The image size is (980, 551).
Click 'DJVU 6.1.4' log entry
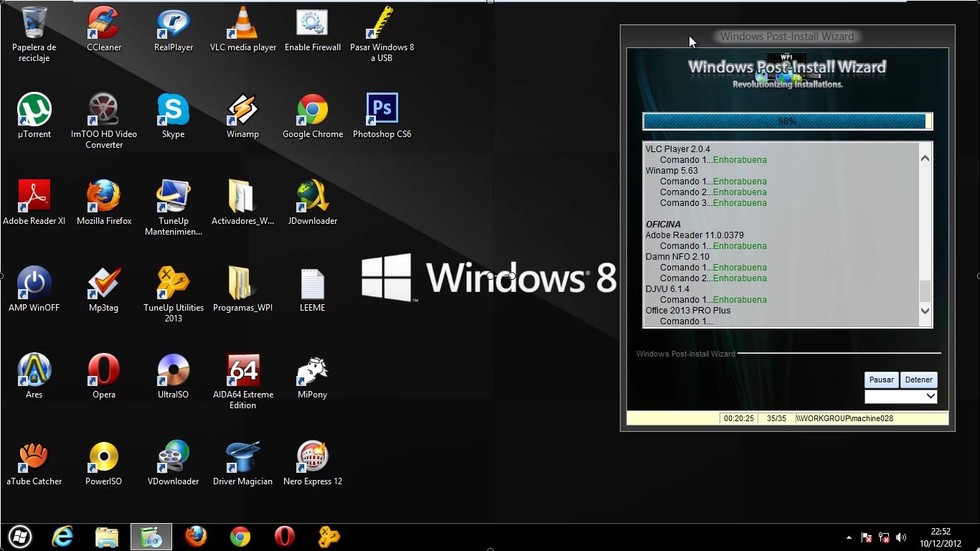click(667, 289)
